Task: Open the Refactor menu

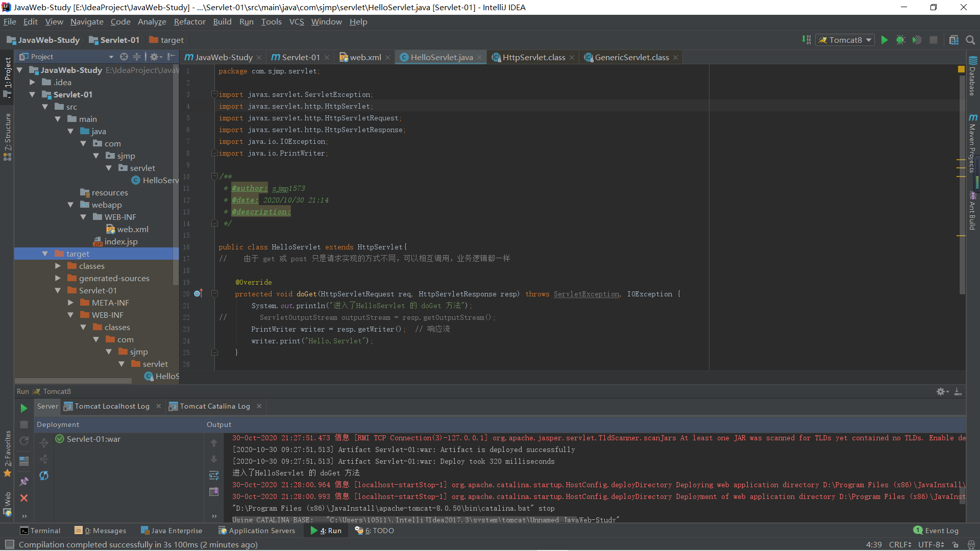Action: point(189,21)
